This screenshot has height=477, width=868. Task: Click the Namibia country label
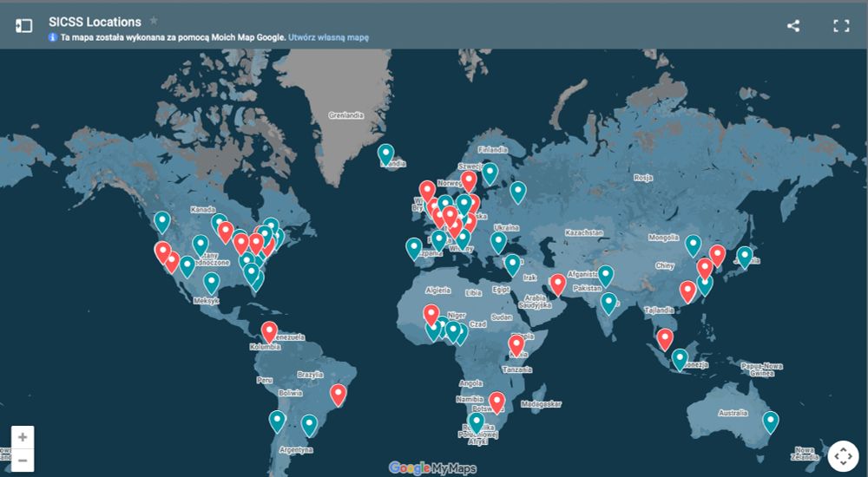(470, 399)
